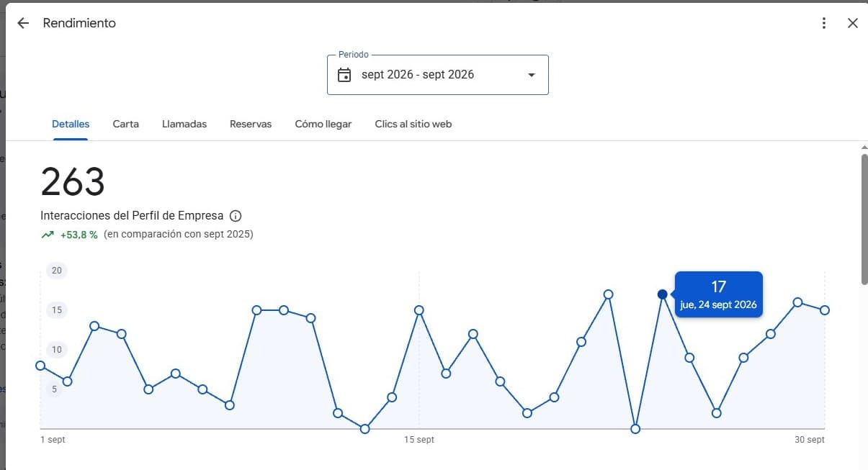Click the "+53,8 %" growth figure

pyautogui.click(x=79, y=235)
